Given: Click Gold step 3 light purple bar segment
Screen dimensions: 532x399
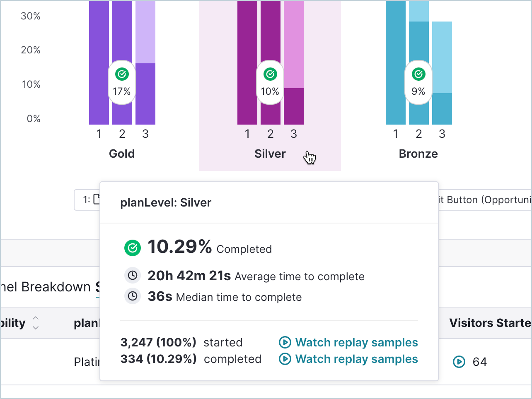Looking at the screenshot, I should tap(145, 32).
